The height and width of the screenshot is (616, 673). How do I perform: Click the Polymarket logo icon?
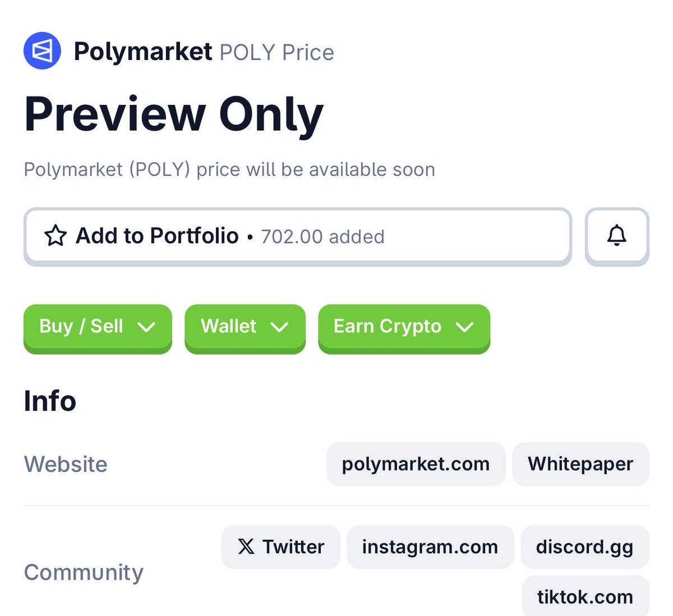(42, 50)
